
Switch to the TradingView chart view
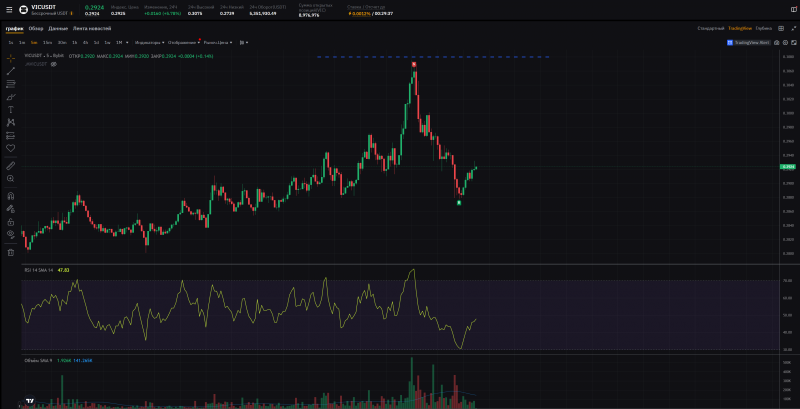(740, 28)
